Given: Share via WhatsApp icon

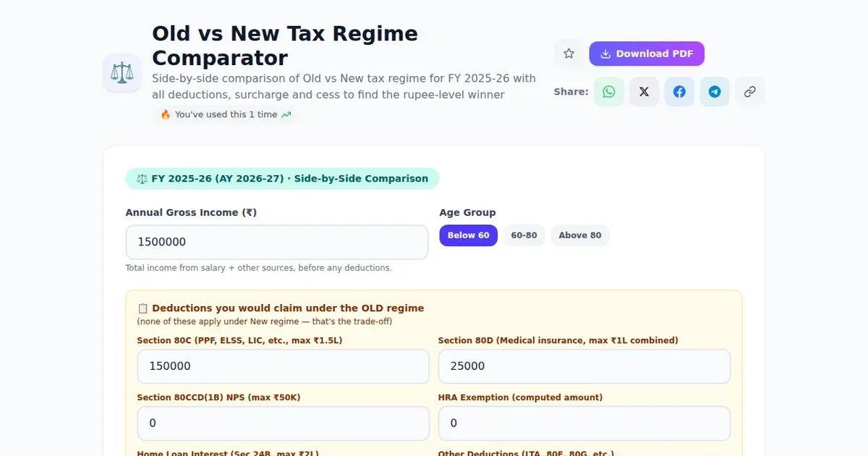Looking at the screenshot, I should click(609, 92).
